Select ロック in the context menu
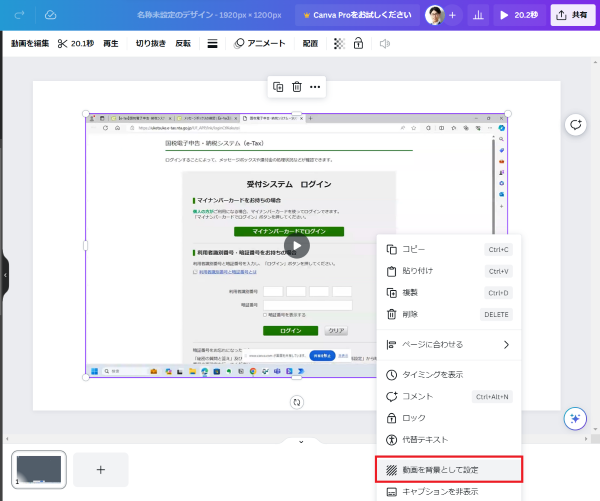This screenshot has width=600, height=501. pyautogui.click(x=449, y=418)
